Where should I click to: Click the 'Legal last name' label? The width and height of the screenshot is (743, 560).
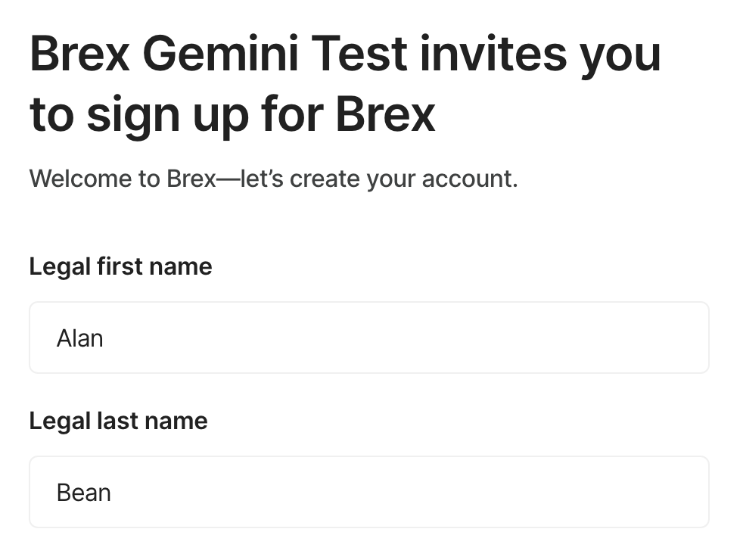pyautogui.click(x=118, y=421)
